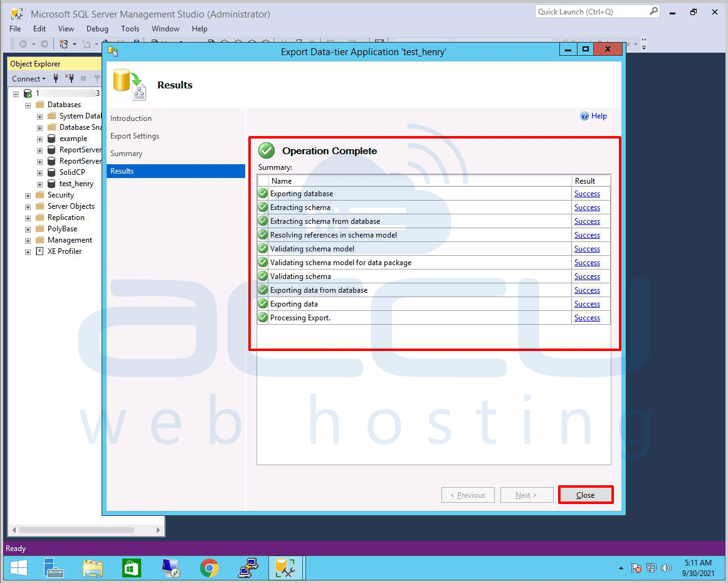
Task: Click the Action Center flag tray icon
Action: [x=636, y=568]
